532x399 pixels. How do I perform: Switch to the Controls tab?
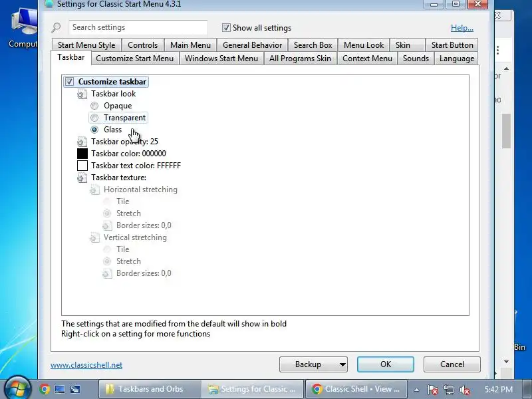coord(142,45)
